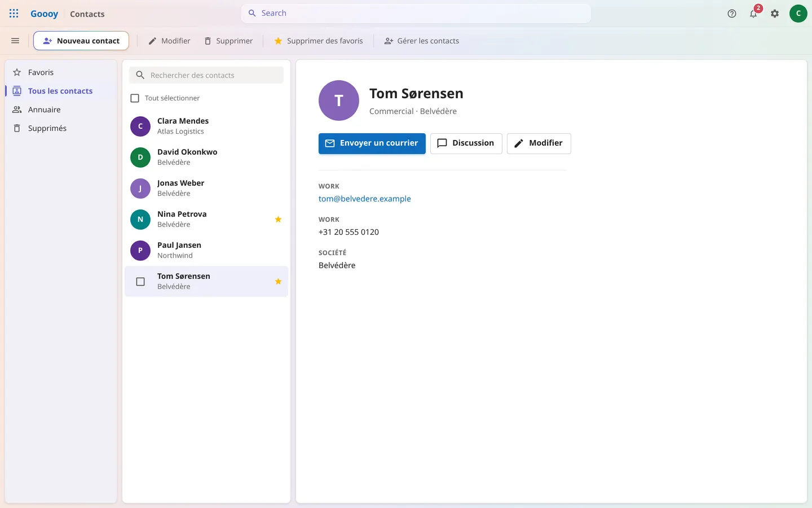Image resolution: width=812 pixels, height=508 pixels.
Task: Click Gérer les contacts
Action: (x=422, y=41)
